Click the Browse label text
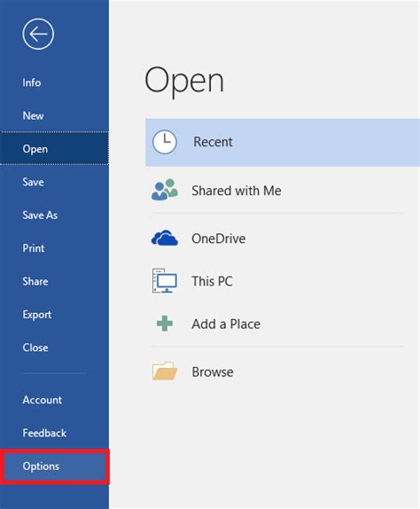The width and height of the screenshot is (420, 509). (x=213, y=372)
